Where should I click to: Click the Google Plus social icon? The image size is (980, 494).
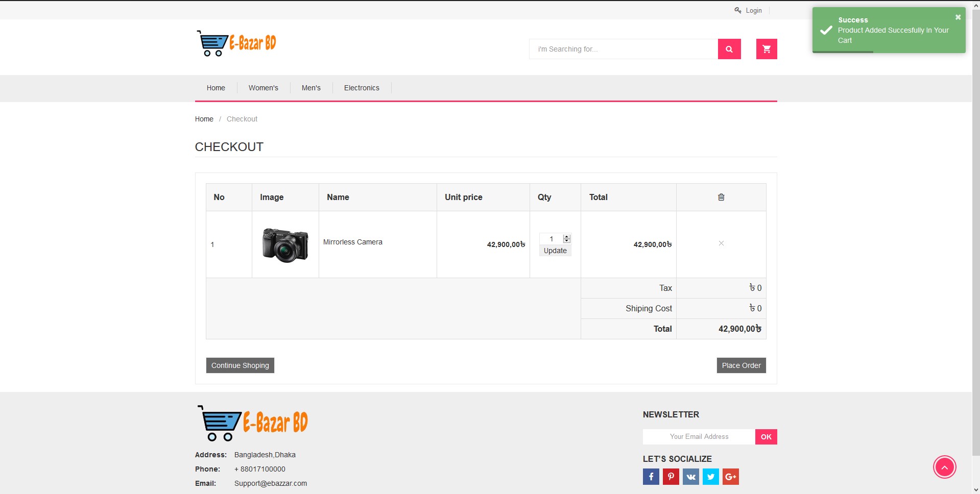pyautogui.click(x=731, y=476)
